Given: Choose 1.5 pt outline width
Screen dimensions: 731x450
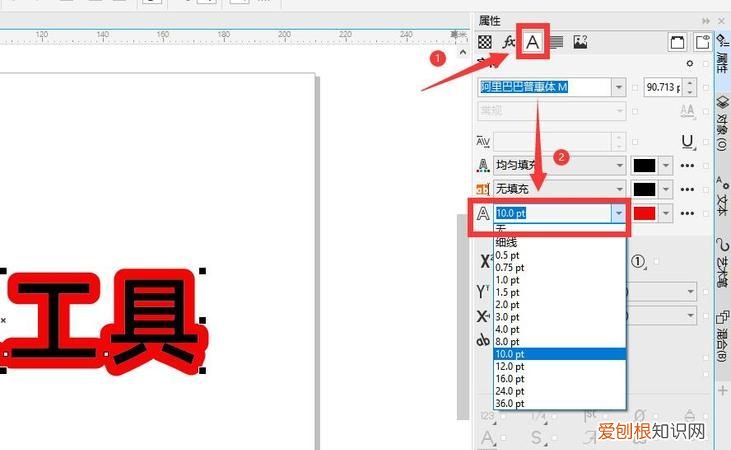Looking at the screenshot, I should tap(559, 292).
